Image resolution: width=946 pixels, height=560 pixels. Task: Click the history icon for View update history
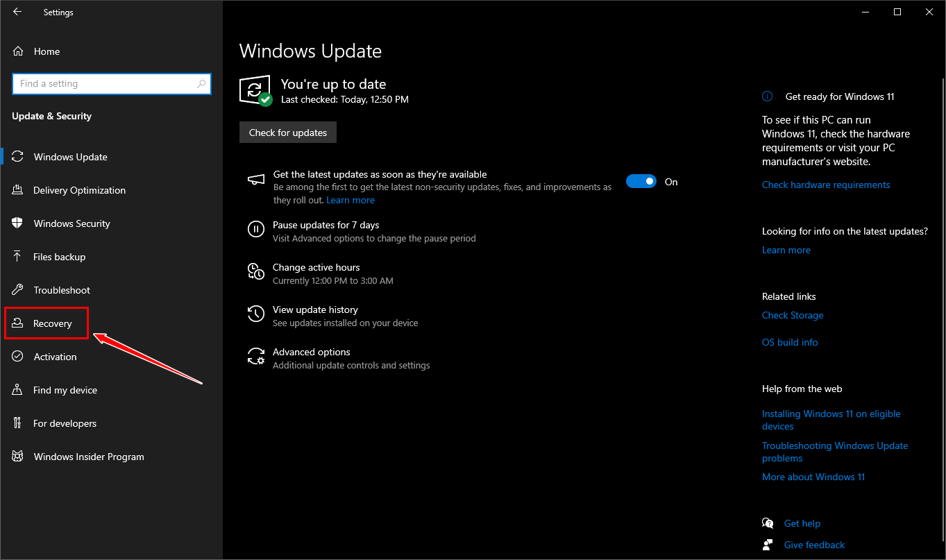pos(256,313)
